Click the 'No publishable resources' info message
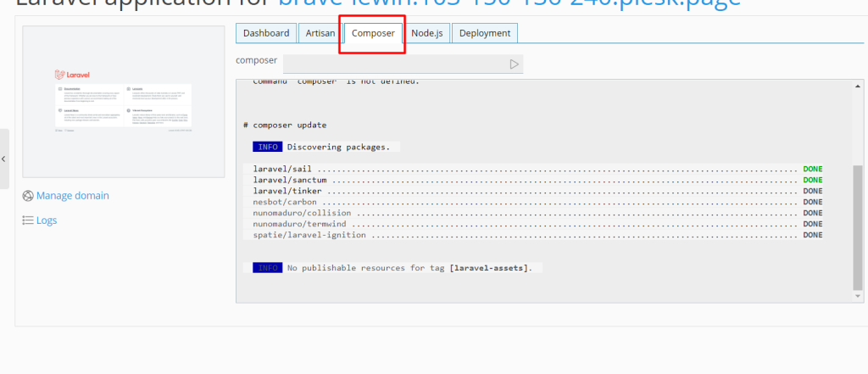 (409, 268)
